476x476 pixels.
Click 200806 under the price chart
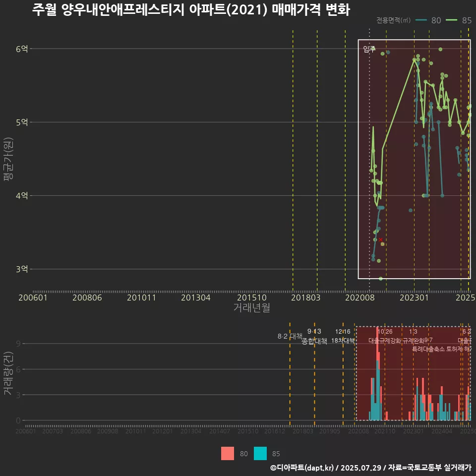87,297
